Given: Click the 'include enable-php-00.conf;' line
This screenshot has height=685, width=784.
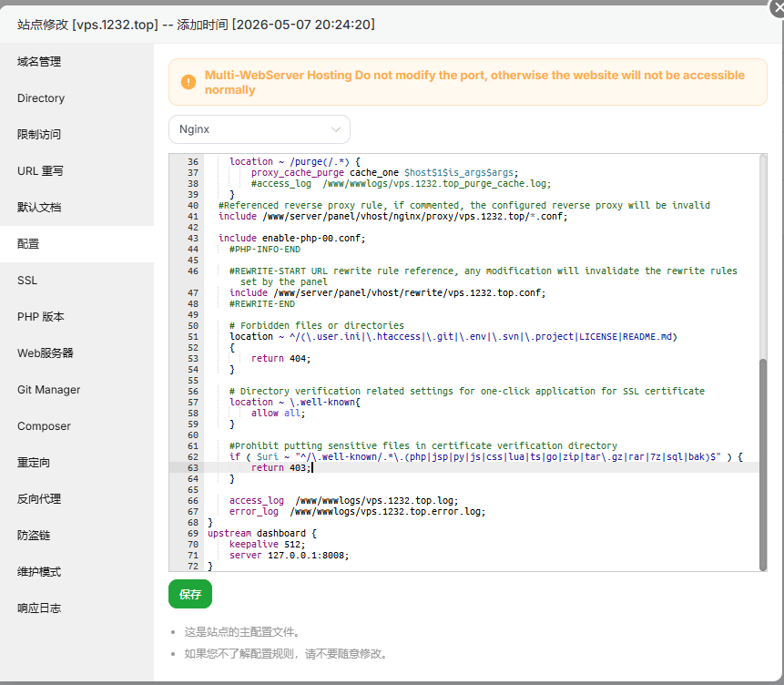Looking at the screenshot, I should point(292,238).
